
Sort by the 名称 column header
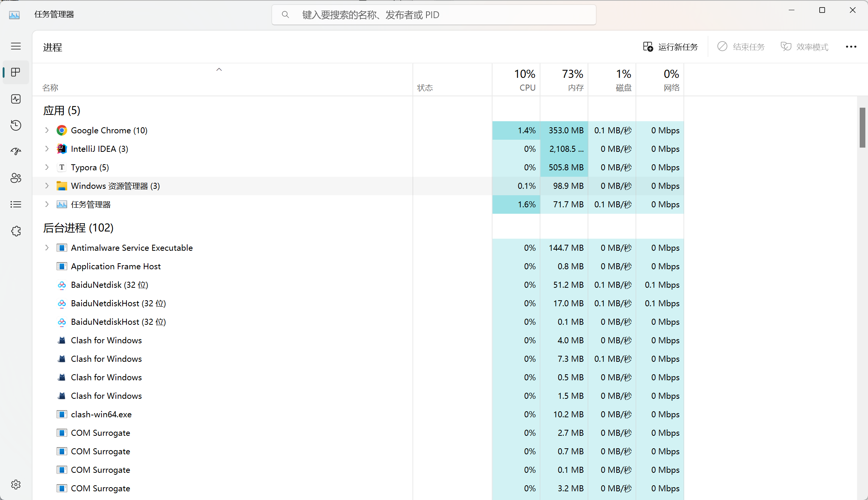pyautogui.click(x=223, y=80)
